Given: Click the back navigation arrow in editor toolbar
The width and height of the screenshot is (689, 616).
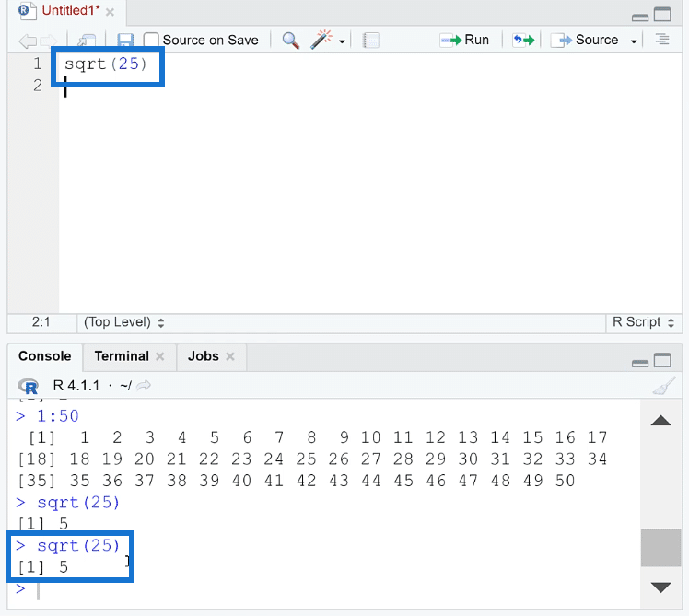Looking at the screenshot, I should click(x=28, y=41).
